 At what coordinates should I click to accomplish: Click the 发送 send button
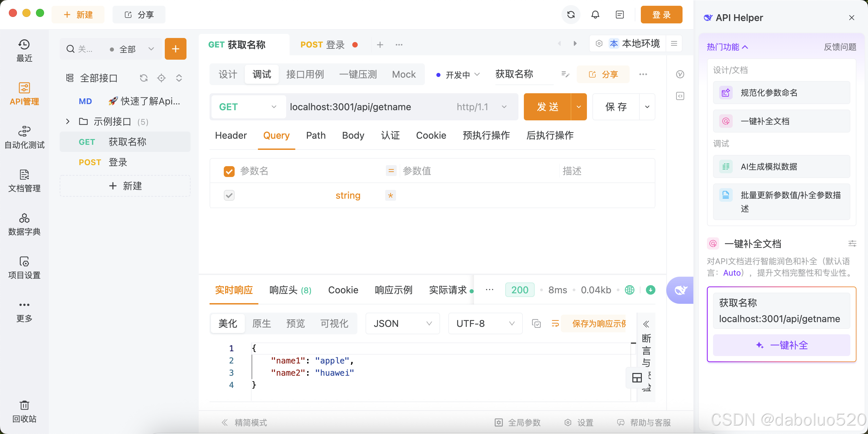(547, 107)
